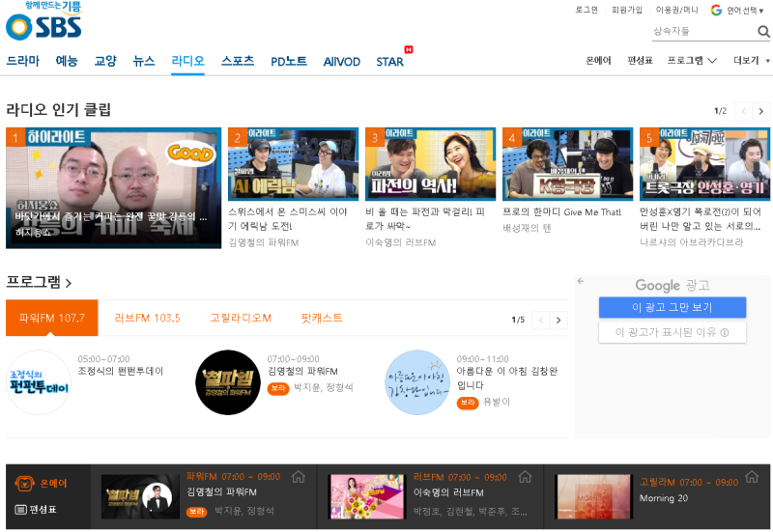Viewport: 773px width, 532px height.
Task: Expand the 더보기 menu
Action: [752, 61]
